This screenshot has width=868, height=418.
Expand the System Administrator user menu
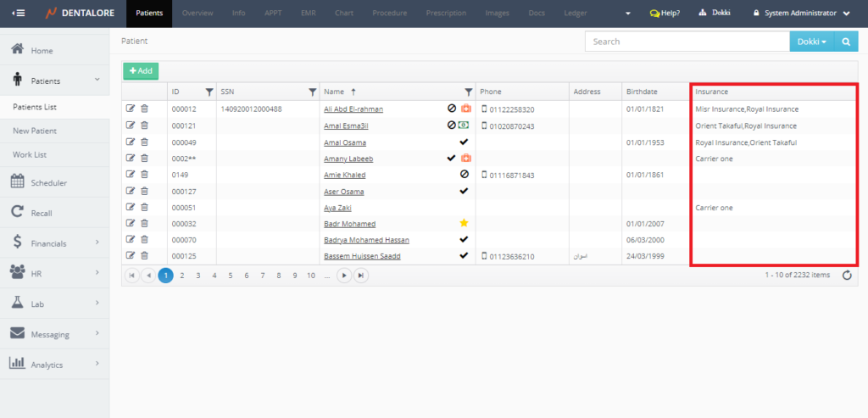(801, 14)
